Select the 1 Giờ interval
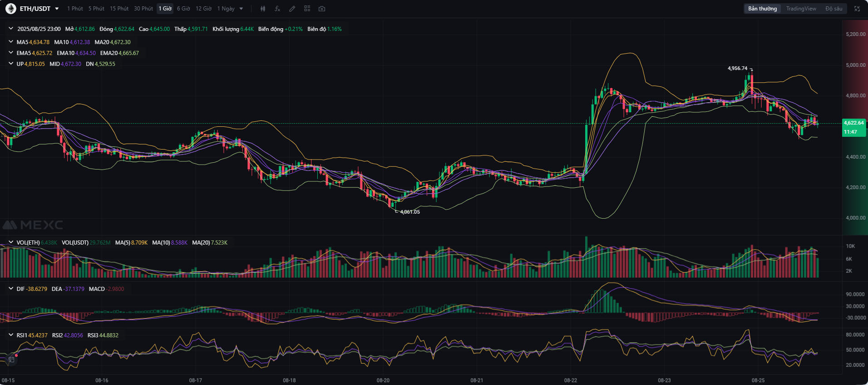 click(165, 9)
